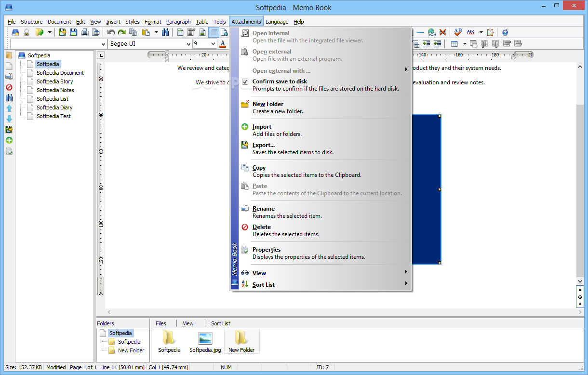This screenshot has width=588, height=375.
Task: Click the New page icon in left sidebar
Action: (9, 66)
